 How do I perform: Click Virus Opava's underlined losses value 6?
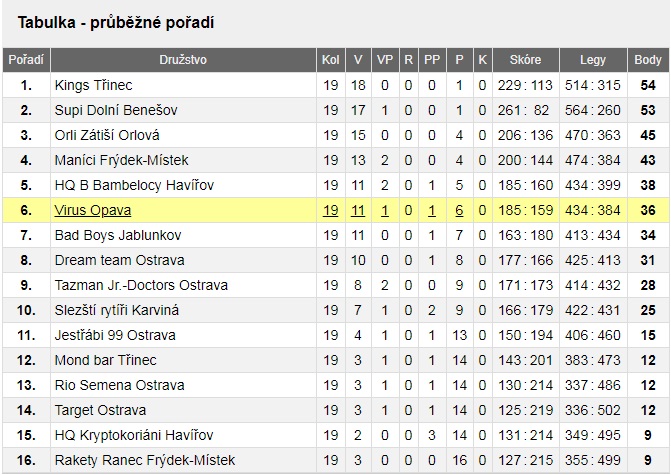pyautogui.click(x=459, y=210)
